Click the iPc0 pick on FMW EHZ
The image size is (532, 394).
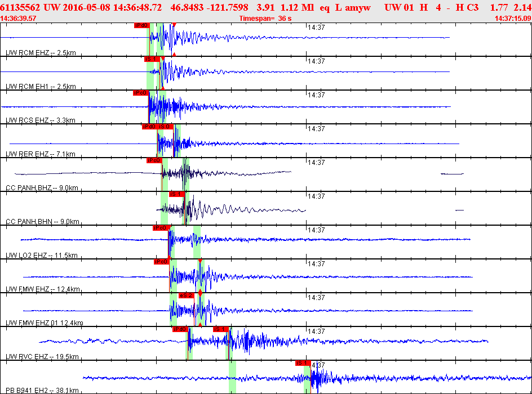[162, 262]
